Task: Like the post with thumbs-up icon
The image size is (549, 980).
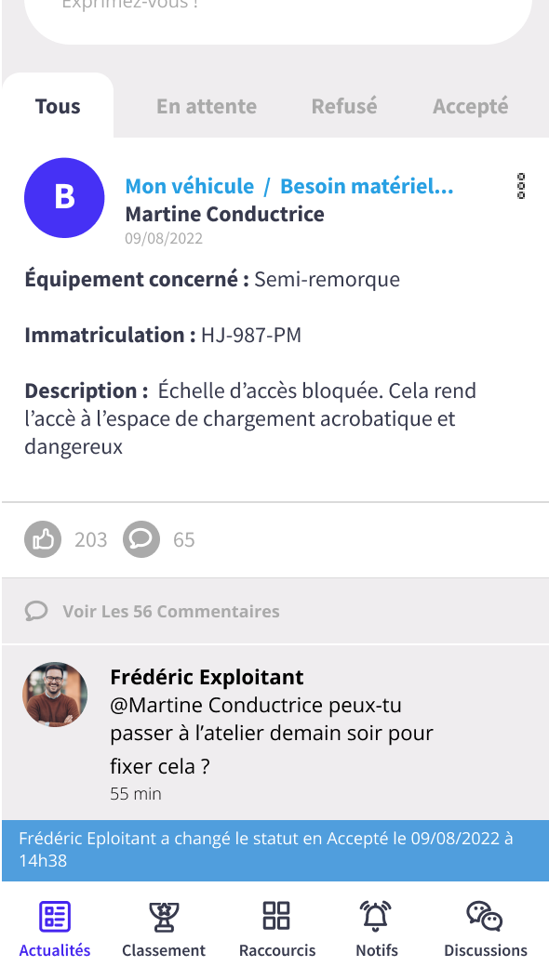Action: coord(43,538)
